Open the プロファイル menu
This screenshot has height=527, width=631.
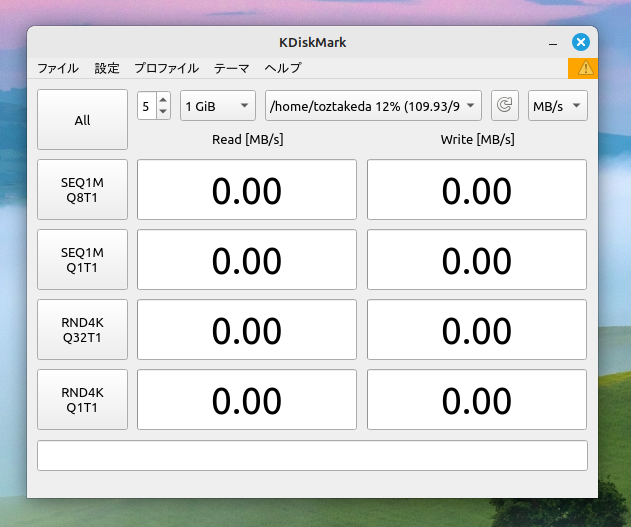167,68
